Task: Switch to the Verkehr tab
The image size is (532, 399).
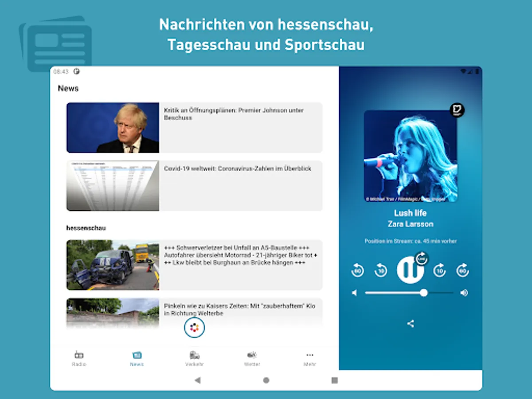Action: coord(195,358)
